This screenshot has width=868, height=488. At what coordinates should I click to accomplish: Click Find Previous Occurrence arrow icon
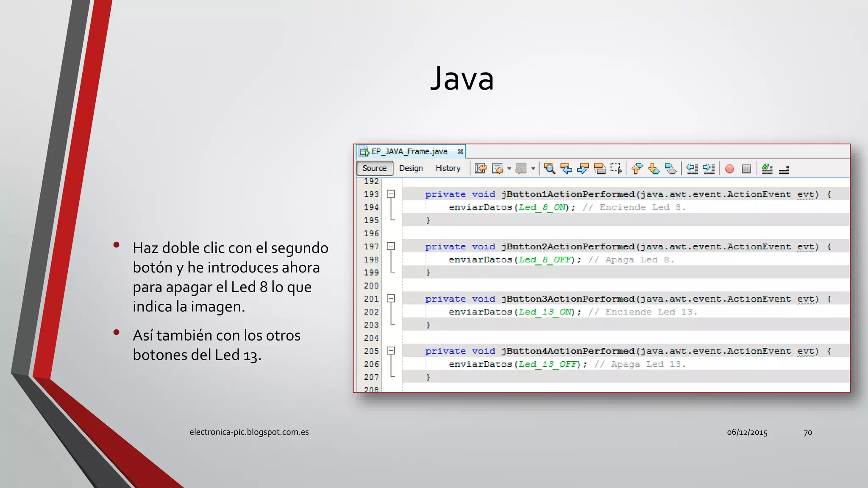(566, 169)
